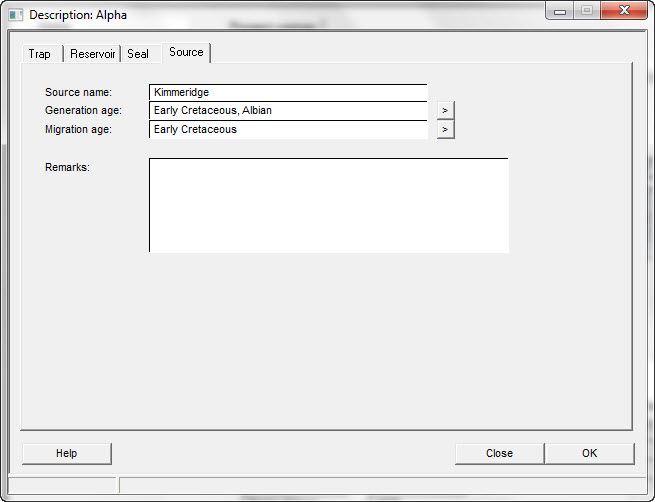Expand the Generation age arrow picker
Image resolution: width=655 pixels, height=502 pixels.
point(445,111)
